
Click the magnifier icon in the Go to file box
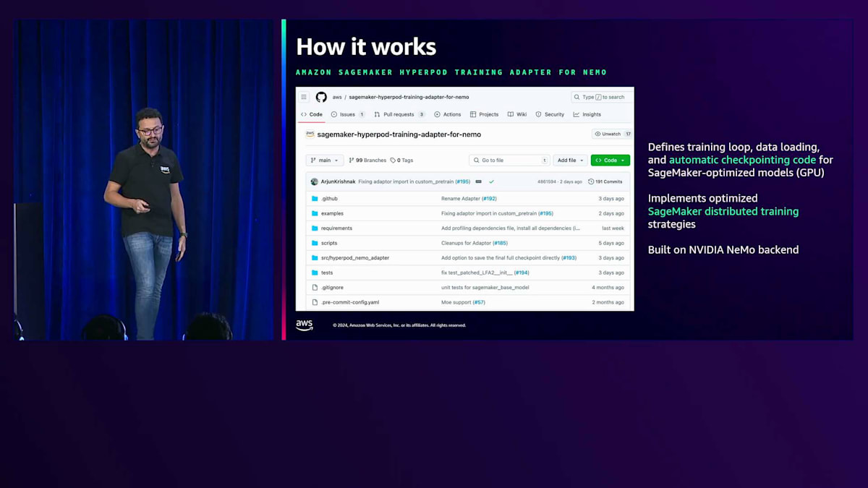coord(477,160)
